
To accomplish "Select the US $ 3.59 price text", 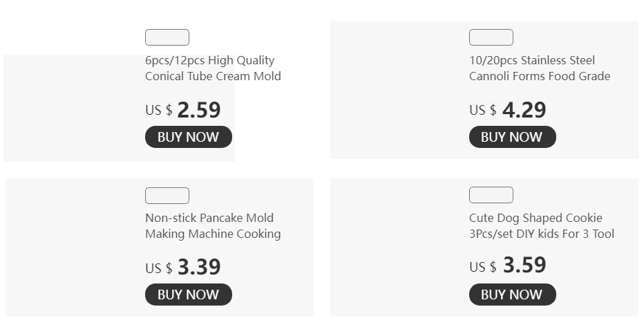I will (508, 265).
